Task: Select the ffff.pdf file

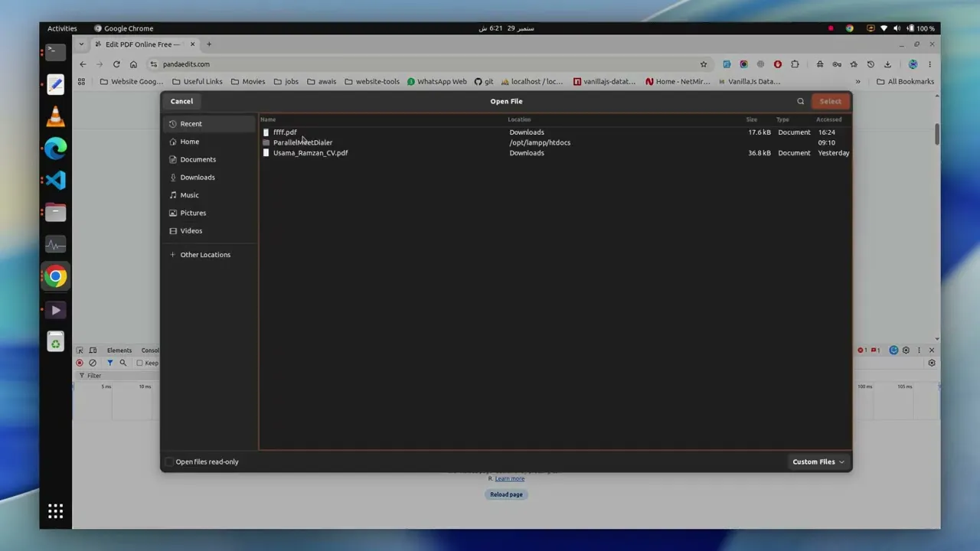Action: (x=555, y=132)
